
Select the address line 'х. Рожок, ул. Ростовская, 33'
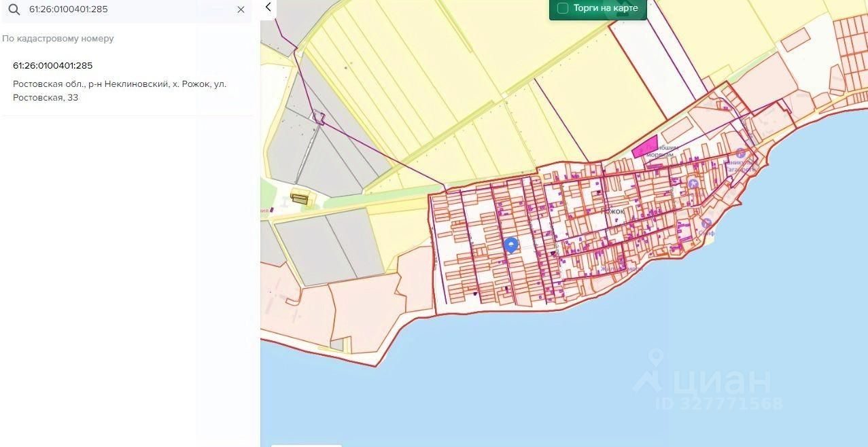[120, 90]
